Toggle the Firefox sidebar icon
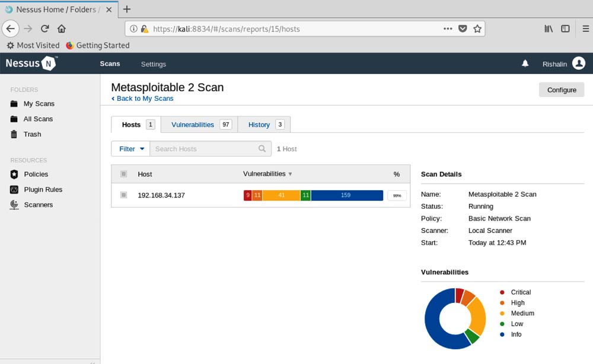This screenshot has height=364, width=593. click(565, 28)
